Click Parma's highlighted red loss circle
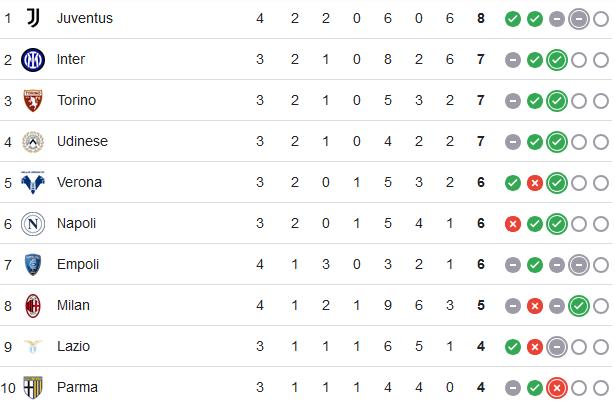Viewport: 615px width, 405px height. pyautogui.click(x=557, y=388)
